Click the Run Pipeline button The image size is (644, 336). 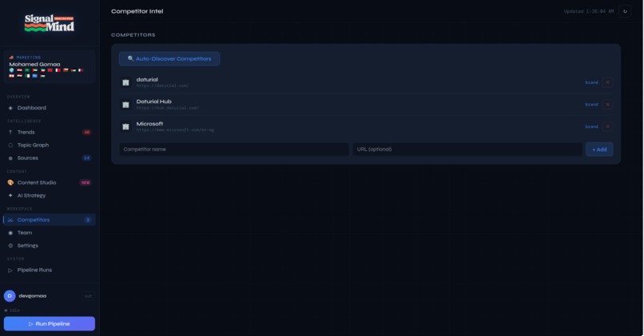click(x=50, y=324)
